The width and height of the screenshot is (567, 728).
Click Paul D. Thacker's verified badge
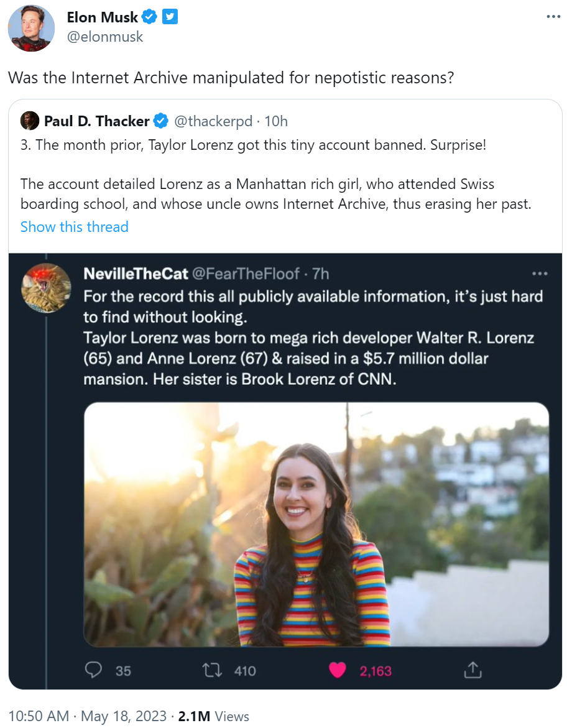[x=160, y=121]
